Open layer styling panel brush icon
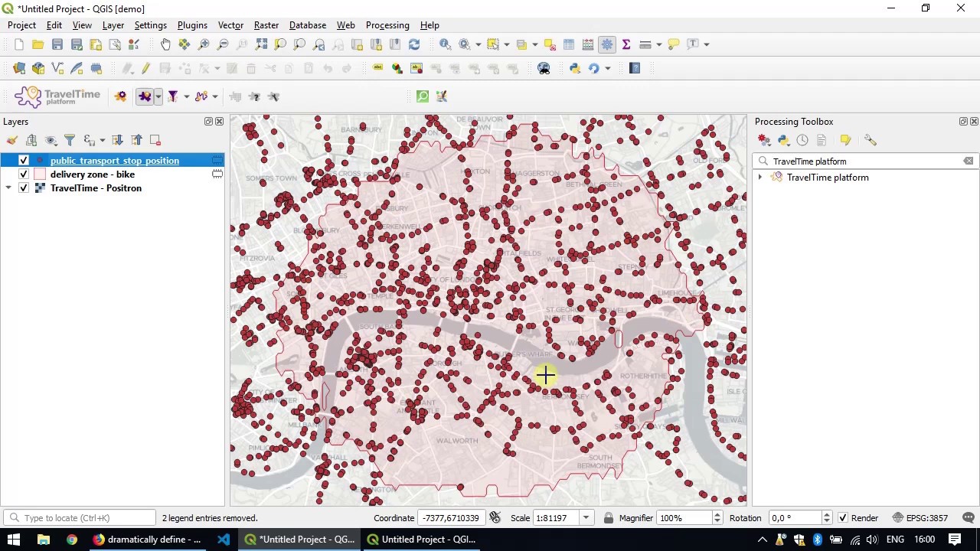 pos(12,140)
